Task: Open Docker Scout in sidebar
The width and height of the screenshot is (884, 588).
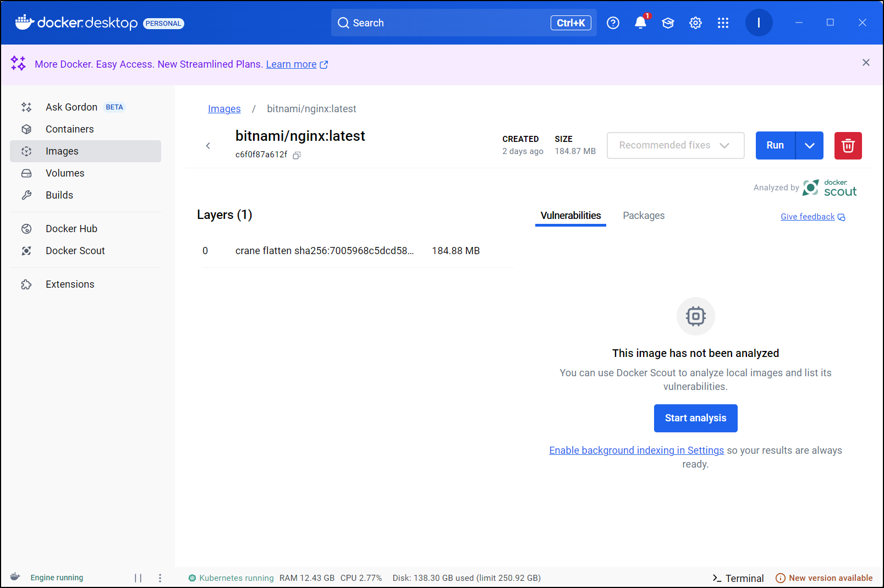Action: coord(85,251)
